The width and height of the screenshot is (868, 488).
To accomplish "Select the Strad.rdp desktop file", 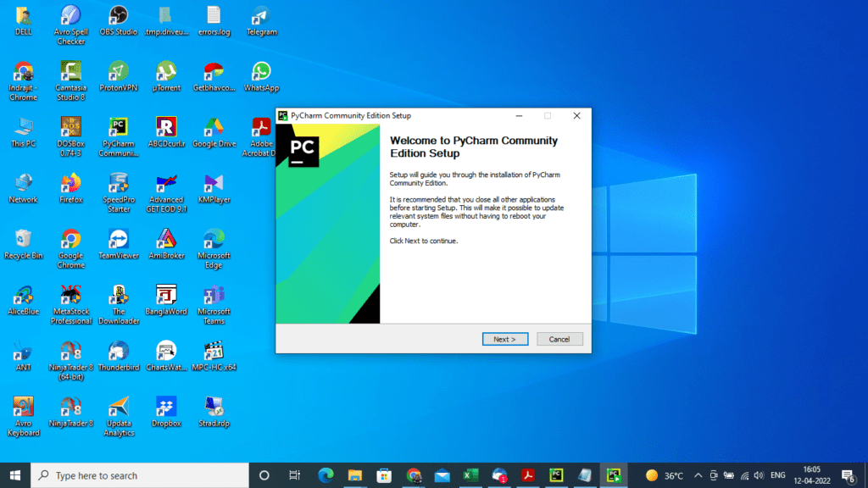I will [214, 413].
